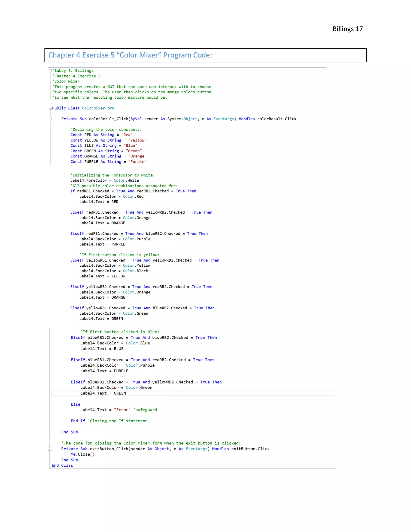Click the 'Declaring the color constants' comment
This screenshot has height=532, width=411.
coord(106,130)
